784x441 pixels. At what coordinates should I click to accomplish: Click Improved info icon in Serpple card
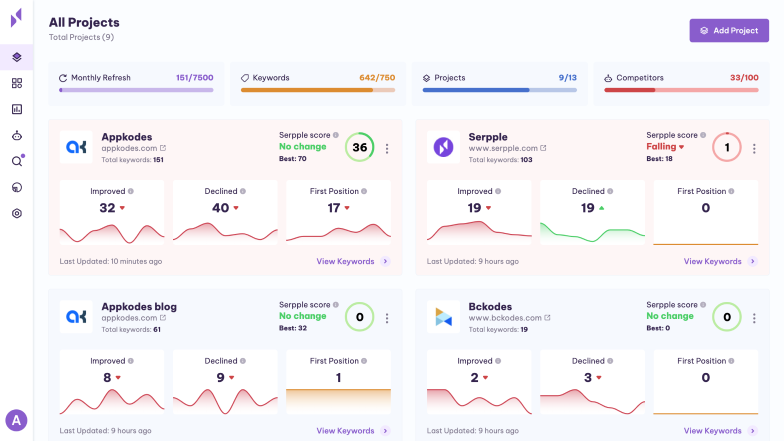498,191
